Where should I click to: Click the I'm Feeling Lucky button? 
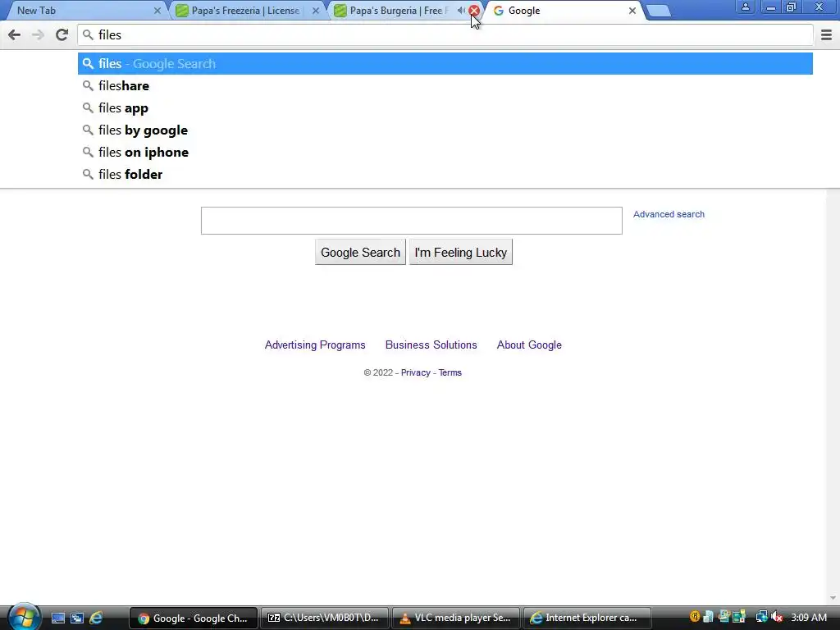(461, 253)
